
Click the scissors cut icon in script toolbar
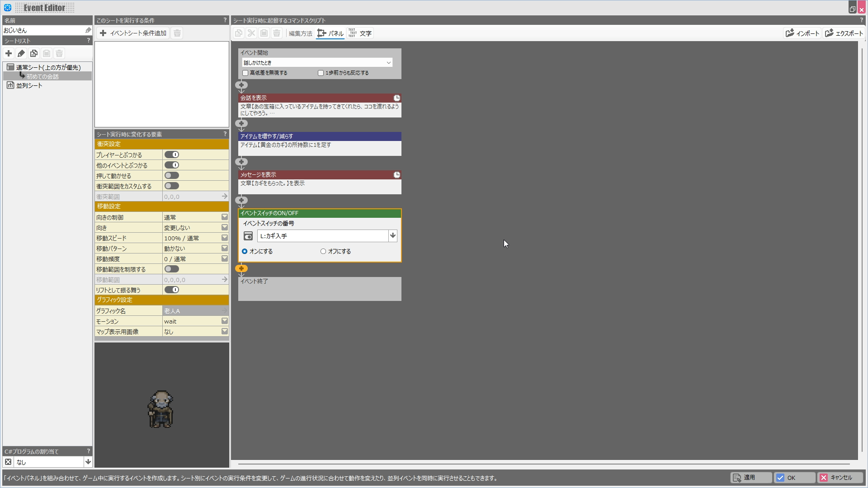pos(251,33)
